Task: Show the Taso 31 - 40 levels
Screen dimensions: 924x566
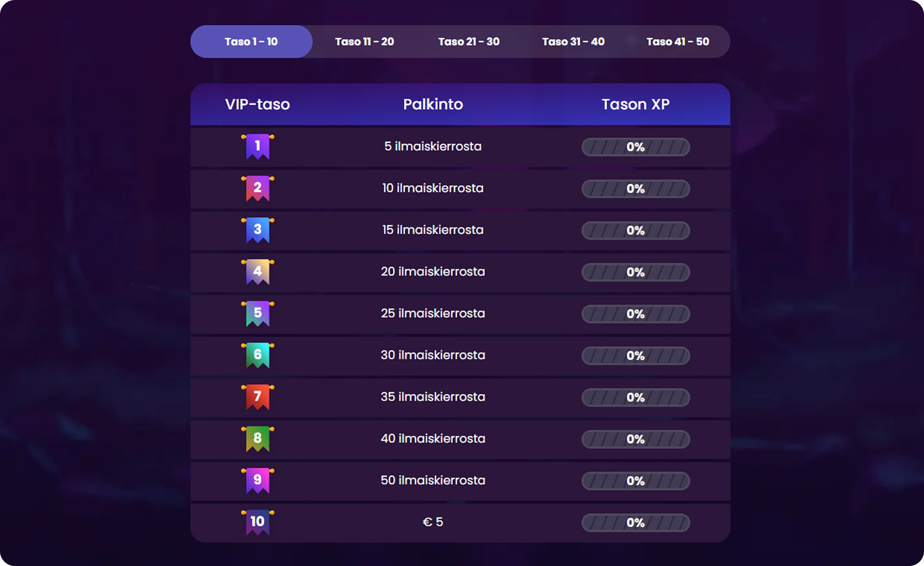Action: point(573,42)
